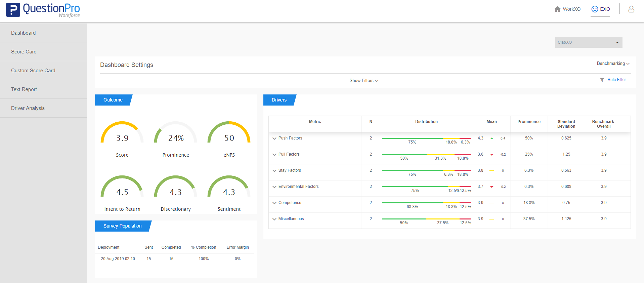Screen dimensions: 644x283
Task: Click the red down arrow for Pull Factors
Action: 492,155
